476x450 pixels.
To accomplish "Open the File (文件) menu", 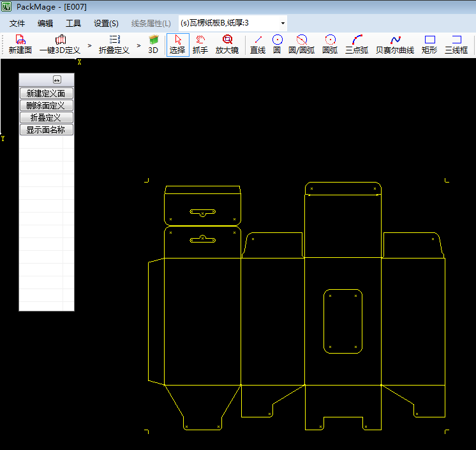I will point(17,24).
